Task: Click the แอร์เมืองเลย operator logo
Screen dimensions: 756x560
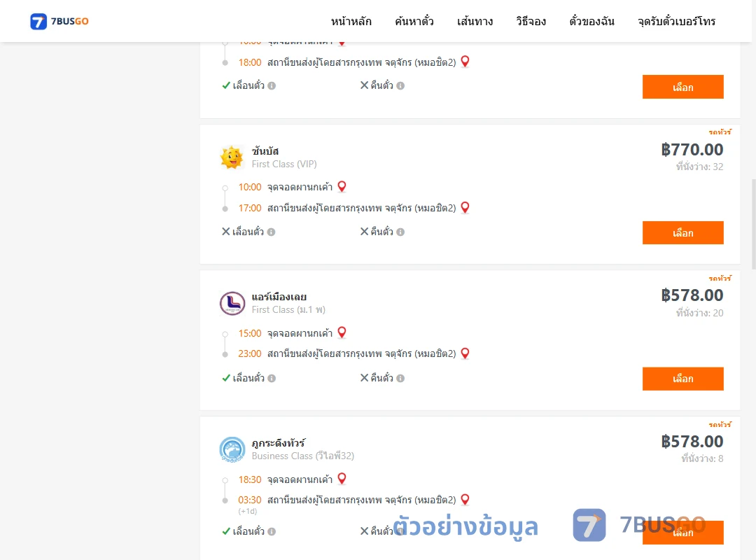Action: [x=232, y=303]
